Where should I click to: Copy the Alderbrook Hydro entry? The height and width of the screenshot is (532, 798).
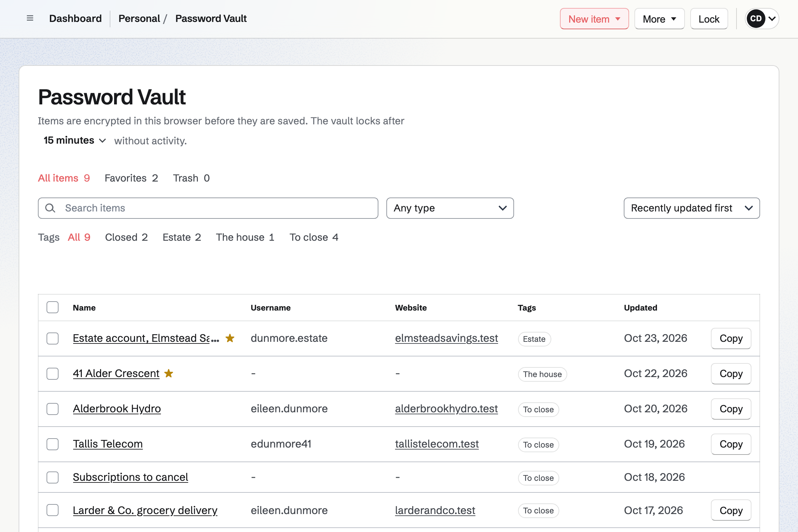[x=731, y=409]
